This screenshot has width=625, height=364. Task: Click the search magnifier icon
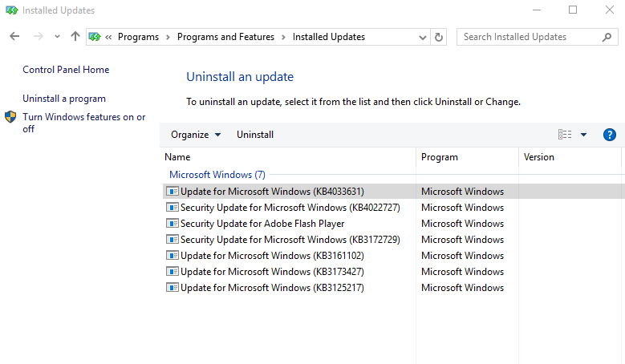click(607, 37)
